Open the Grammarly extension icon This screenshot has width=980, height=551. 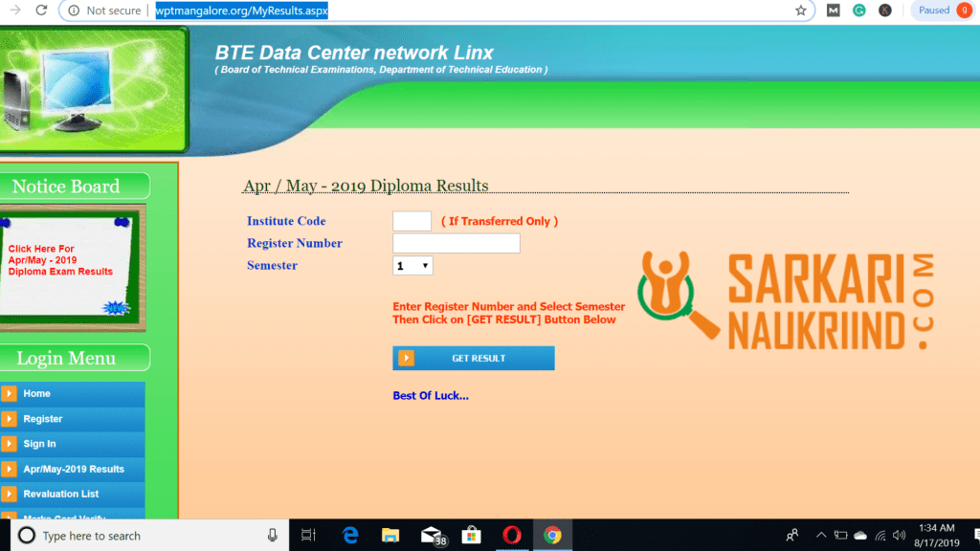pos(859,10)
